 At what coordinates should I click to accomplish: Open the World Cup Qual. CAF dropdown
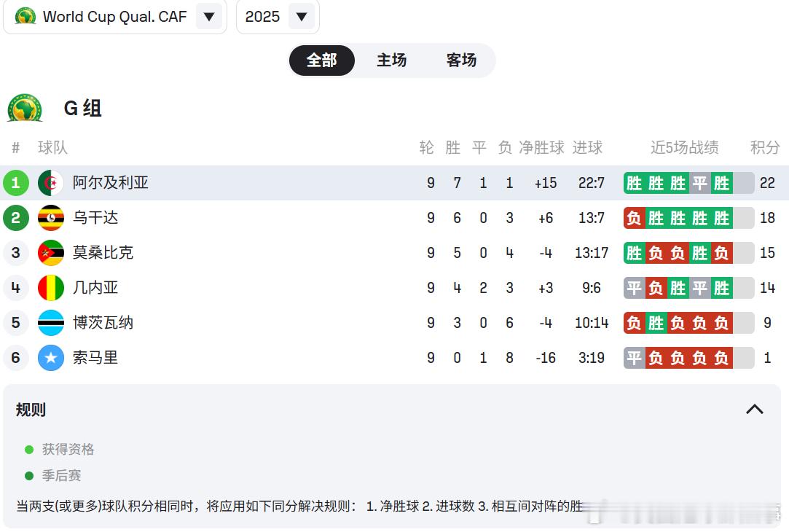(x=209, y=17)
